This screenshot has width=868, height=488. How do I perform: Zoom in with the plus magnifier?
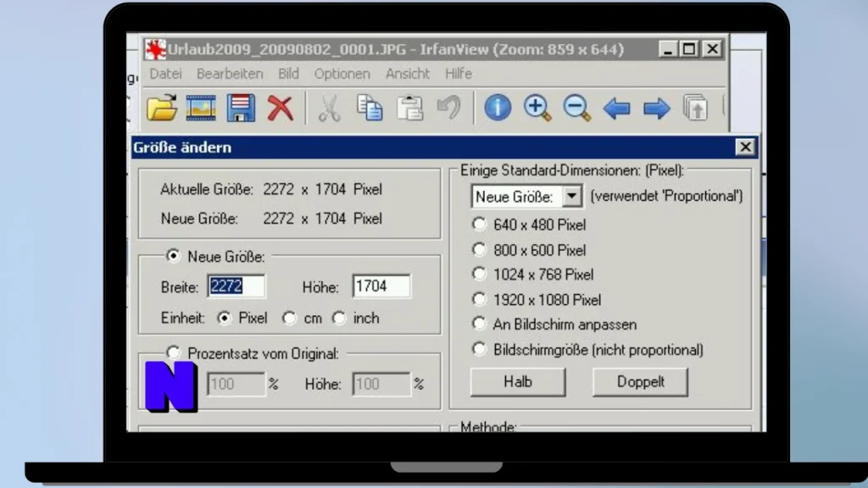tap(537, 108)
